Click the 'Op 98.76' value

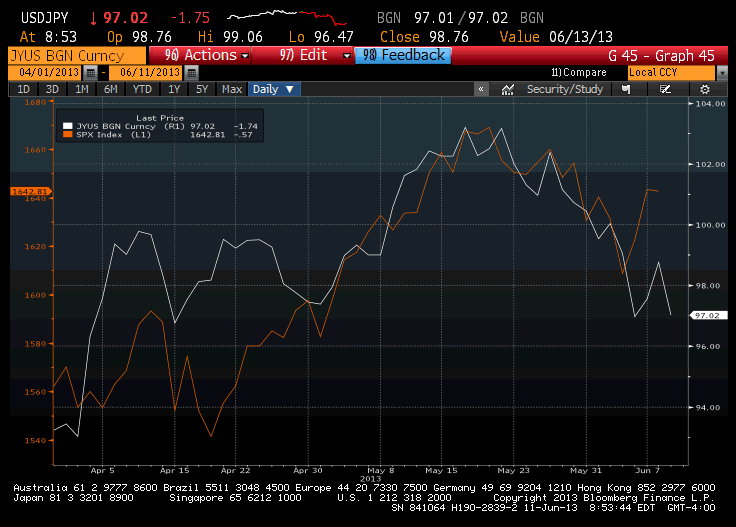pos(139,37)
